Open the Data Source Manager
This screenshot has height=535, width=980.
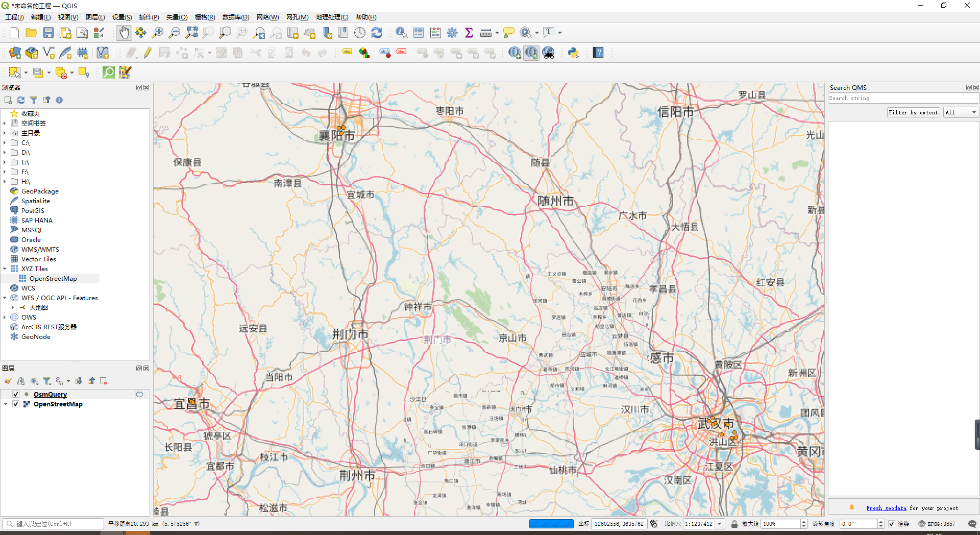point(15,53)
